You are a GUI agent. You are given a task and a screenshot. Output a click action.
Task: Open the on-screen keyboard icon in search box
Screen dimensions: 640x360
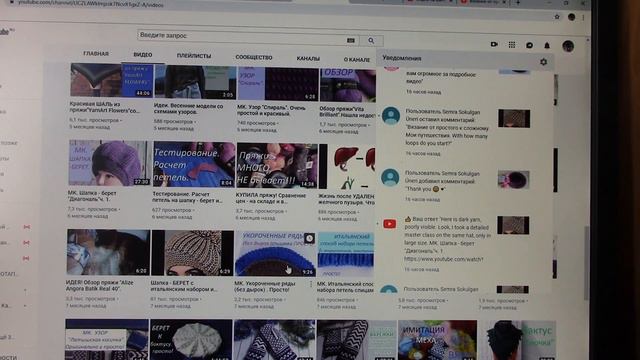pos(351,40)
